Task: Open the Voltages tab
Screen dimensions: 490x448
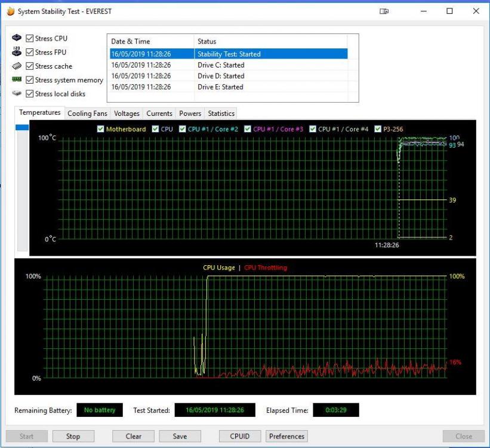Action: 127,113
